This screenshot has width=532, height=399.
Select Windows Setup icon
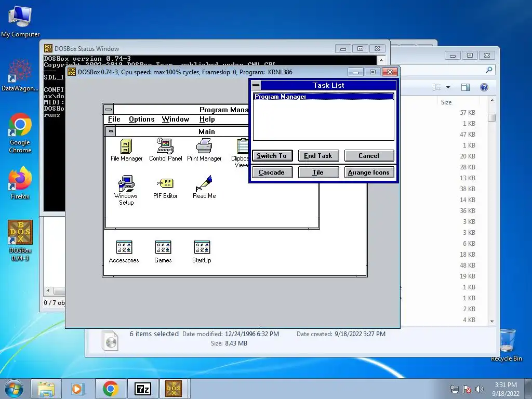click(126, 190)
